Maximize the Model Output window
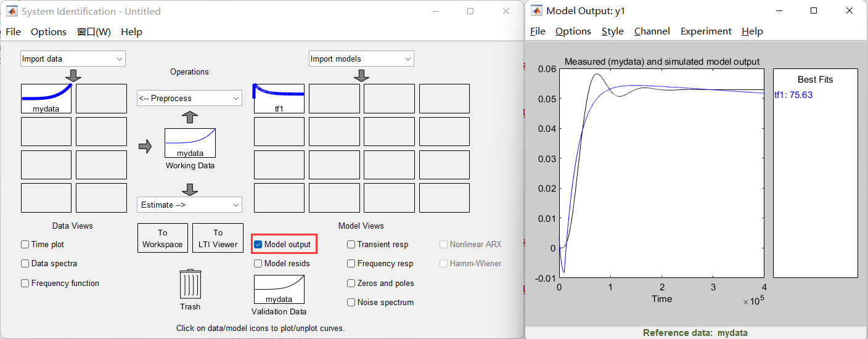Screen dimensions: 868x339 click(814, 10)
